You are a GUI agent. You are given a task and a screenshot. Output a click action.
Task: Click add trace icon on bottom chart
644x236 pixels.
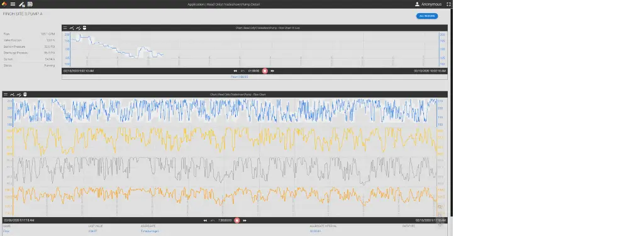pos(13,94)
